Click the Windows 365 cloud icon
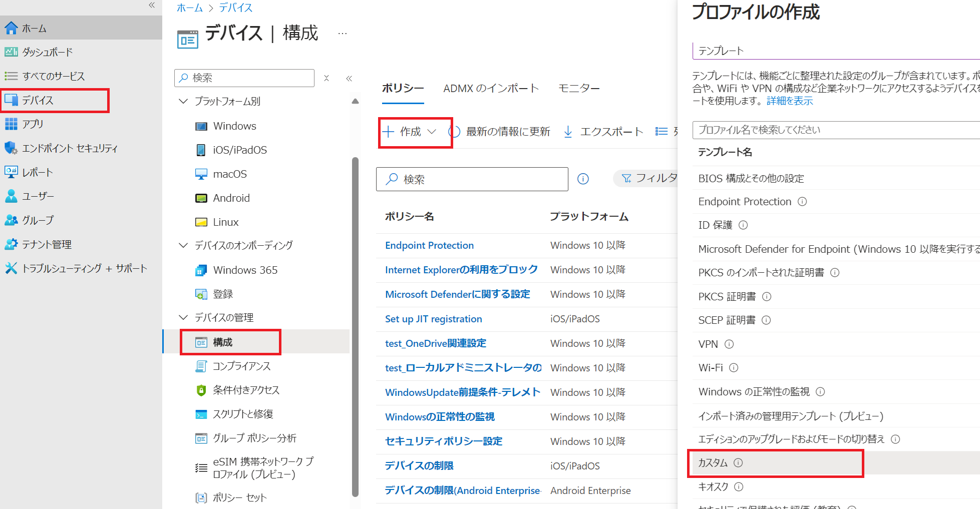Screen dimensions: 980x509 pos(201,270)
